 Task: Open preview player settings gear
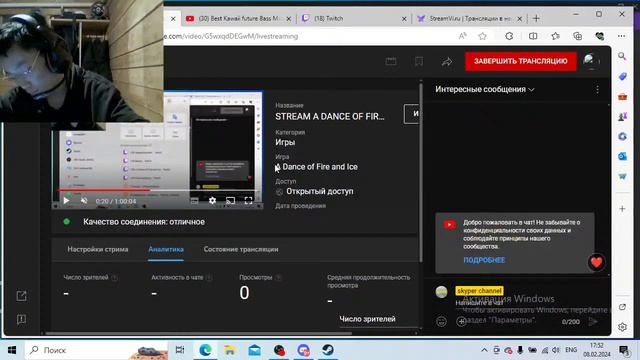[212, 200]
